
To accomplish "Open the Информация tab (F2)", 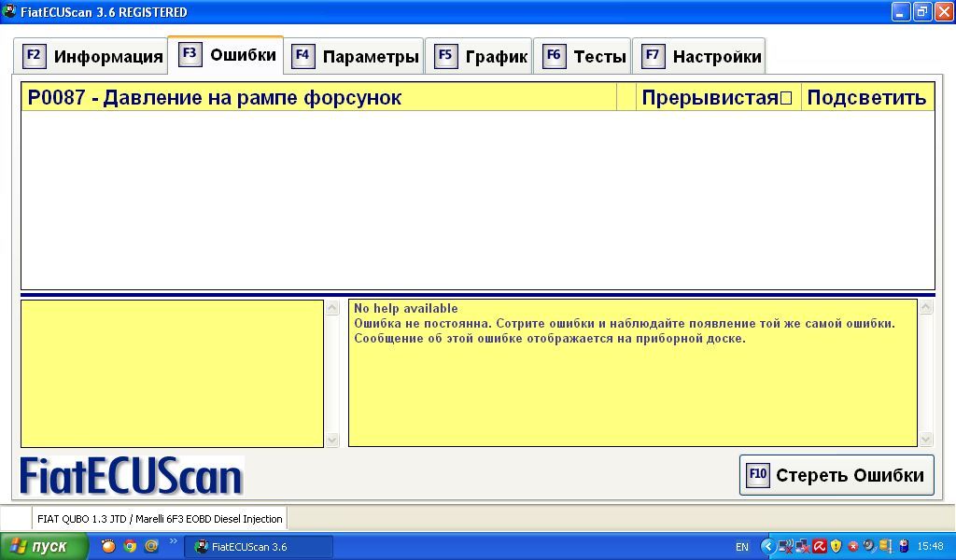I will (92, 56).
